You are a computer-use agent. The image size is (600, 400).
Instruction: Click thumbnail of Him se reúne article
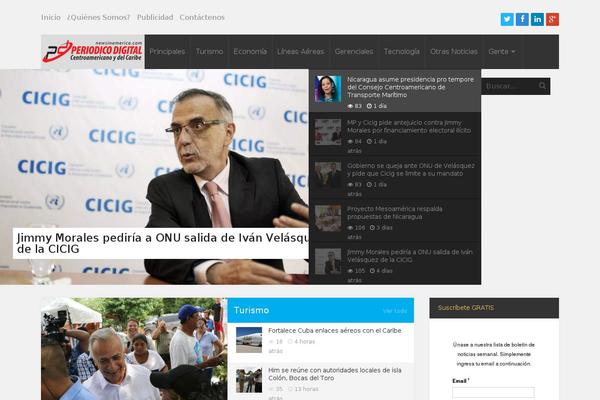249,380
